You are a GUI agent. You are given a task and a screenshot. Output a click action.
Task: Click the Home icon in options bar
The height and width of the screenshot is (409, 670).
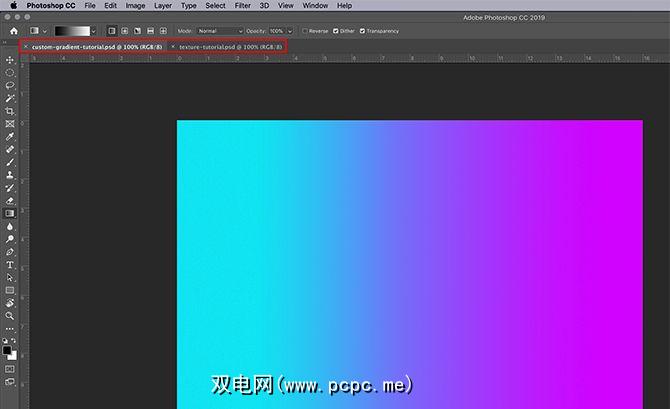click(x=14, y=30)
